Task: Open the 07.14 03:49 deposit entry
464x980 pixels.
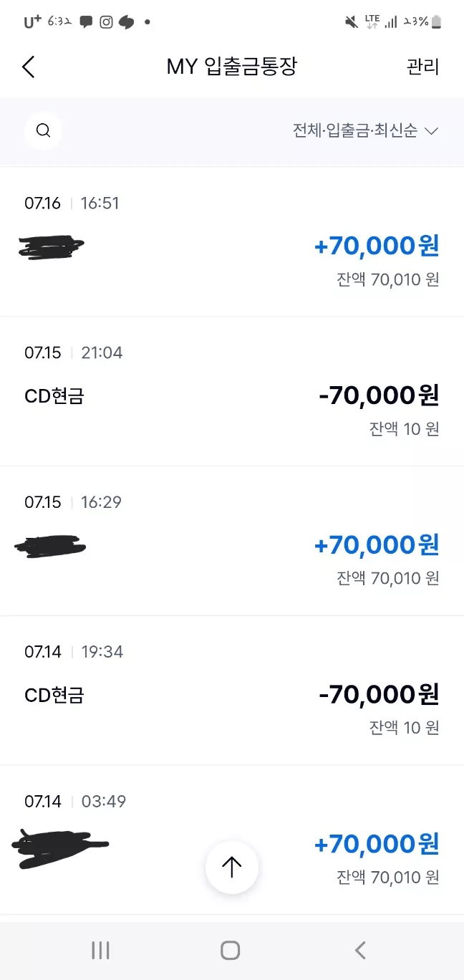Action: (x=232, y=840)
